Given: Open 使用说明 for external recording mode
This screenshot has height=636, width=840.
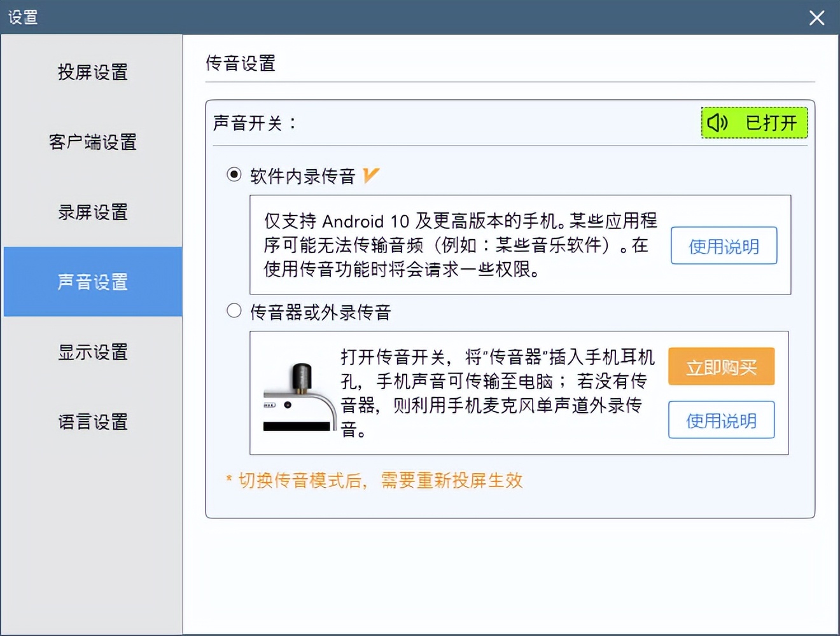Looking at the screenshot, I should [x=721, y=420].
